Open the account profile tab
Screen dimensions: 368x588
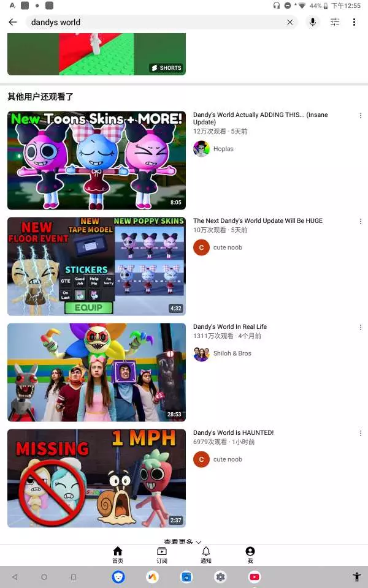[x=250, y=555]
